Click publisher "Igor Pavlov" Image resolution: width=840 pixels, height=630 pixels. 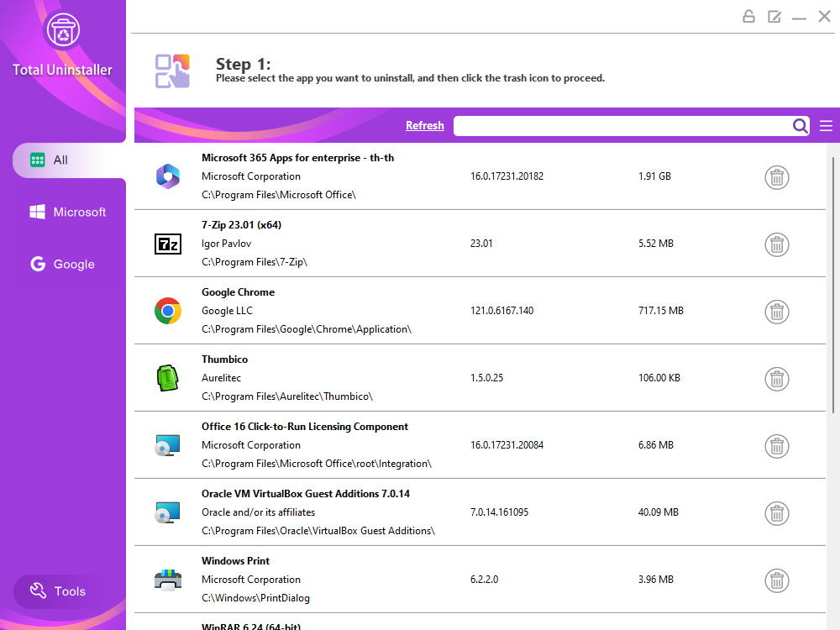[x=227, y=244]
